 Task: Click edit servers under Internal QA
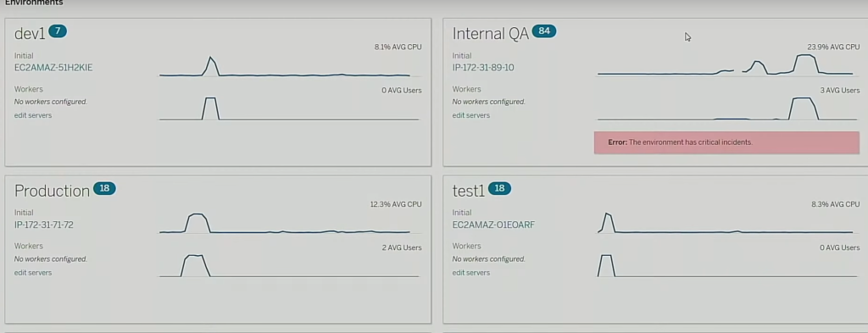pyautogui.click(x=471, y=115)
